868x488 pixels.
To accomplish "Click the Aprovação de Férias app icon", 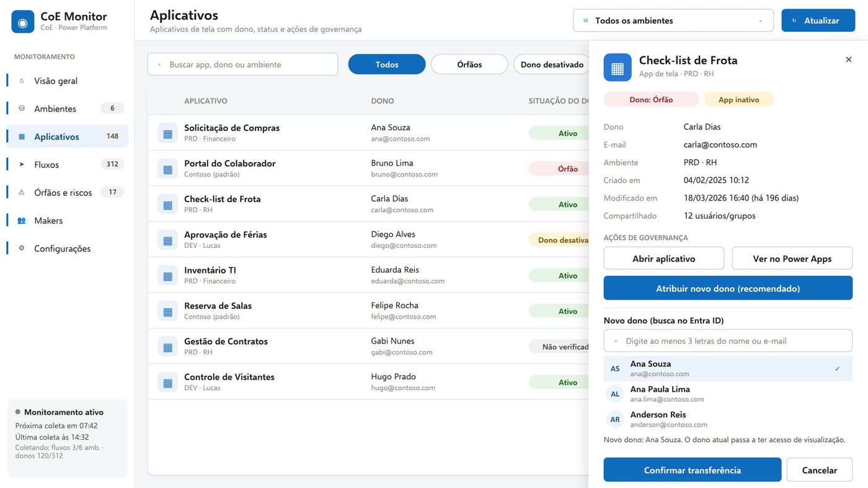I will pos(167,240).
